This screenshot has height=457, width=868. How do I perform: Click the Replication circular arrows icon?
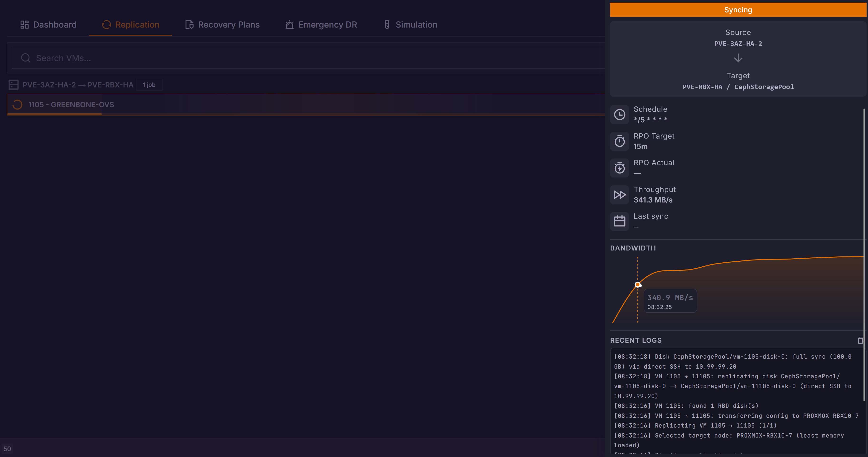pyautogui.click(x=106, y=25)
